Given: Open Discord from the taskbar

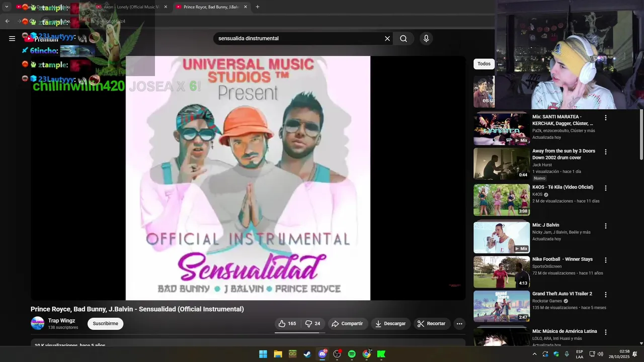Looking at the screenshot, I should pos(323,354).
